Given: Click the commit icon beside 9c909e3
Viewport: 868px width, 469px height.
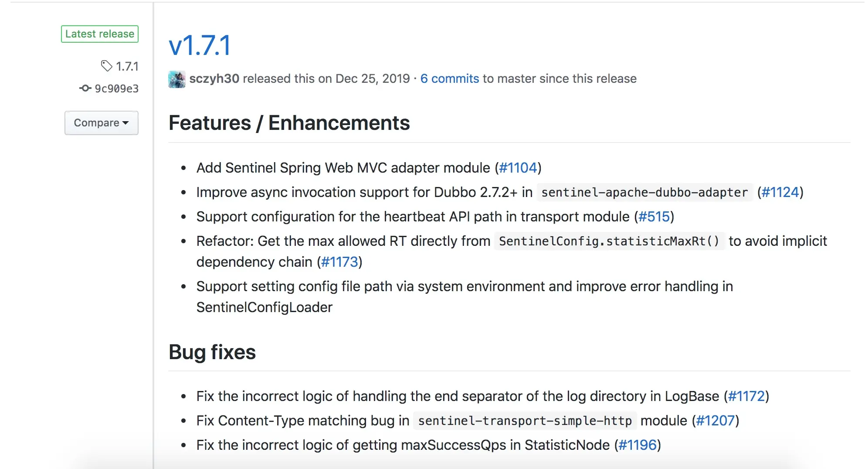Looking at the screenshot, I should [85, 88].
